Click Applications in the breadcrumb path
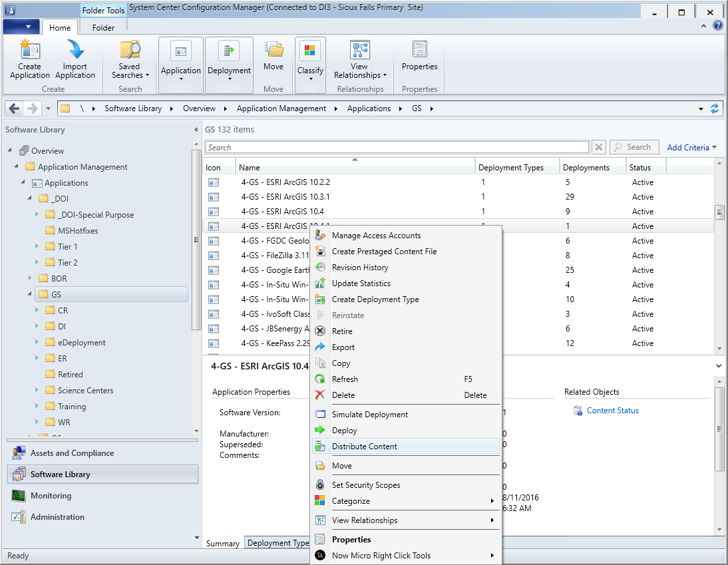Image resolution: width=728 pixels, height=565 pixels. coord(369,108)
